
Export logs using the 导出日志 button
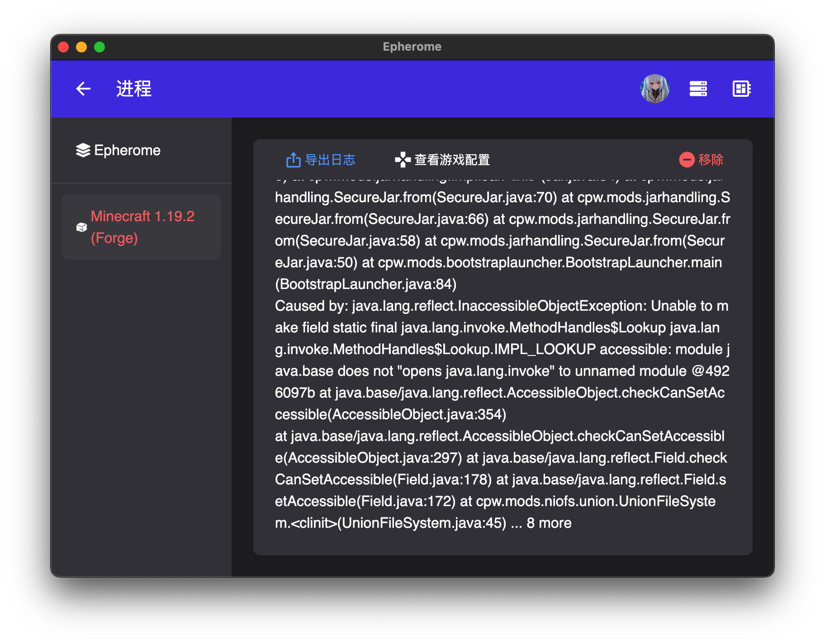(331, 159)
